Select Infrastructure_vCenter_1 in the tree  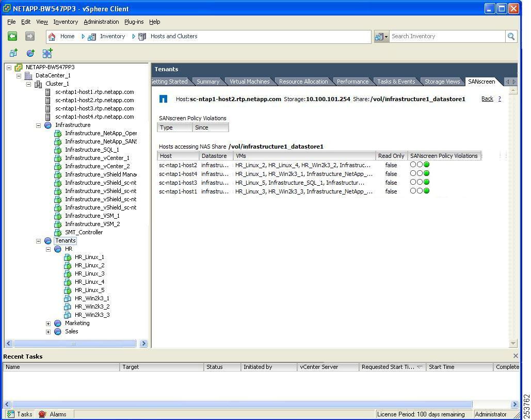point(97,158)
